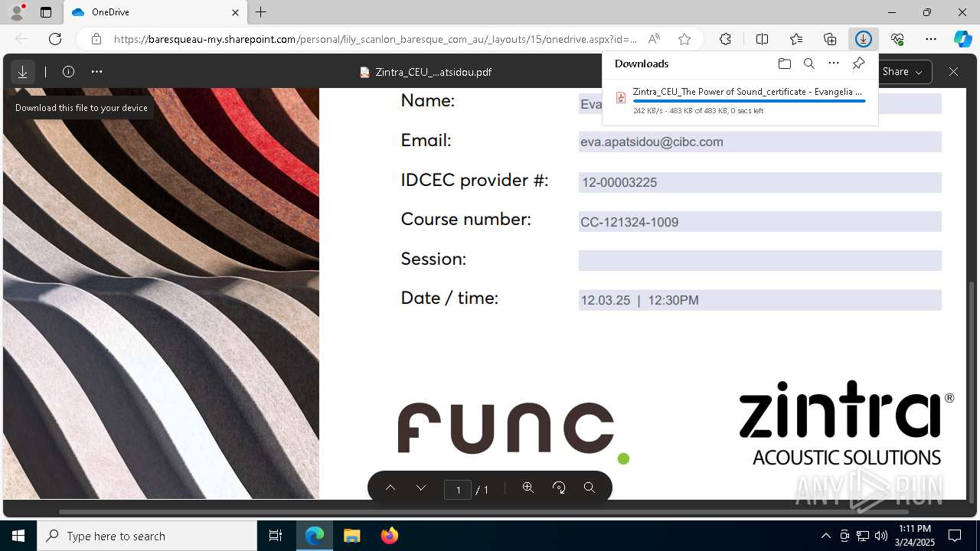Click the Course number field
The width and height of the screenshot is (980, 551).
point(759,222)
